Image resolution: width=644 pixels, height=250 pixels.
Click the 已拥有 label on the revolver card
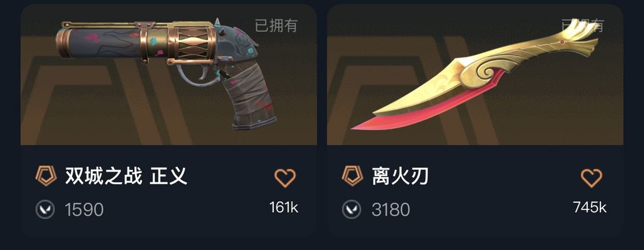[x=276, y=26]
